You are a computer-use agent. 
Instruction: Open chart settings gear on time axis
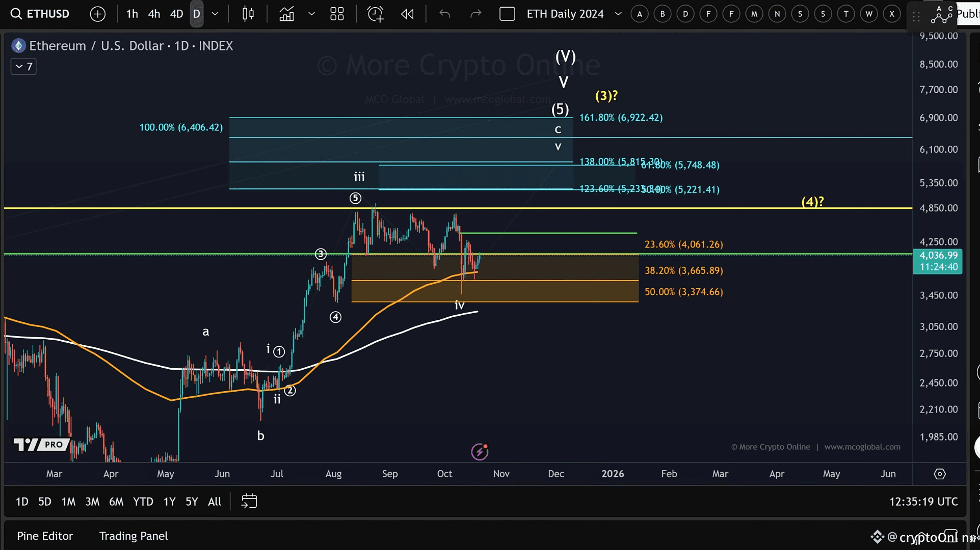940,474
